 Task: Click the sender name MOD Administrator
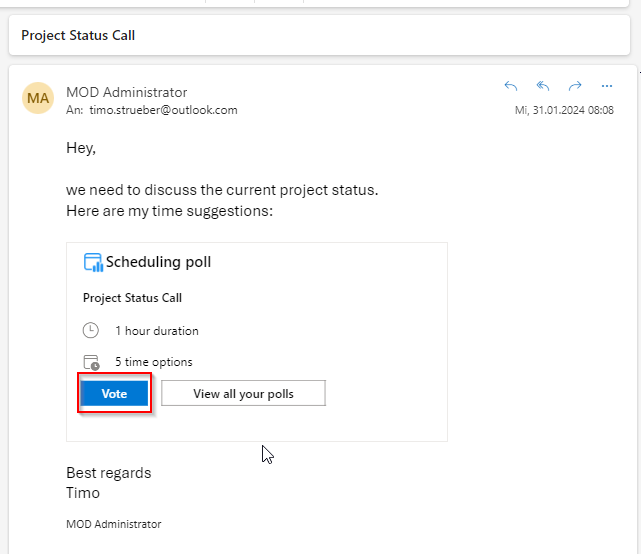126,92
